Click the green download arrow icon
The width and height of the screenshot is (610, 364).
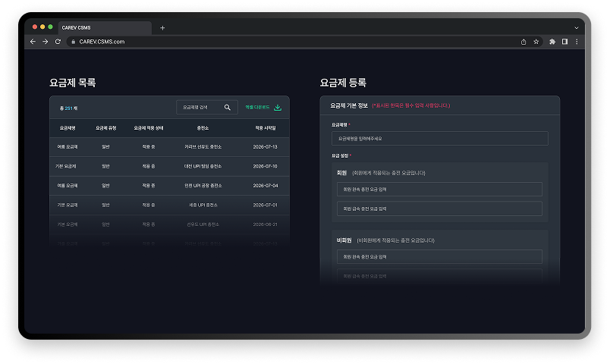tap(278, 108)
